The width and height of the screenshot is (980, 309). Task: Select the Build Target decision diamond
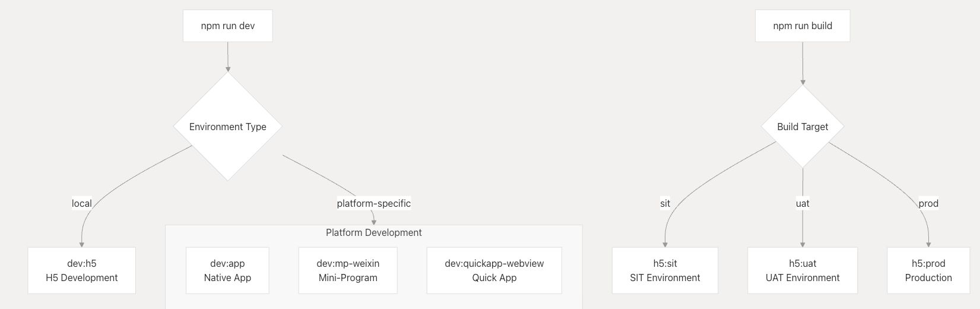coord(803,127)
